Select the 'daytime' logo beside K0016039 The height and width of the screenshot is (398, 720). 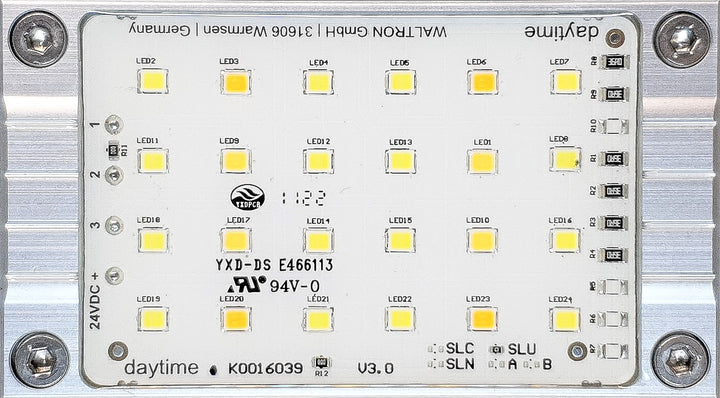tap(161, 368)
